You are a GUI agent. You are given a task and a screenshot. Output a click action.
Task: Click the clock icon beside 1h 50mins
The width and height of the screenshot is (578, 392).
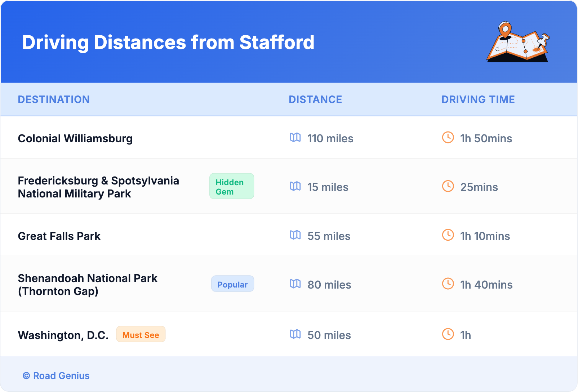[x=448, y=137]
